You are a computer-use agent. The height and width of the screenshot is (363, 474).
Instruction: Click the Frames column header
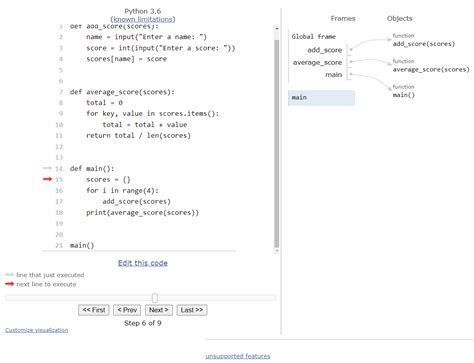coord(343,18)
